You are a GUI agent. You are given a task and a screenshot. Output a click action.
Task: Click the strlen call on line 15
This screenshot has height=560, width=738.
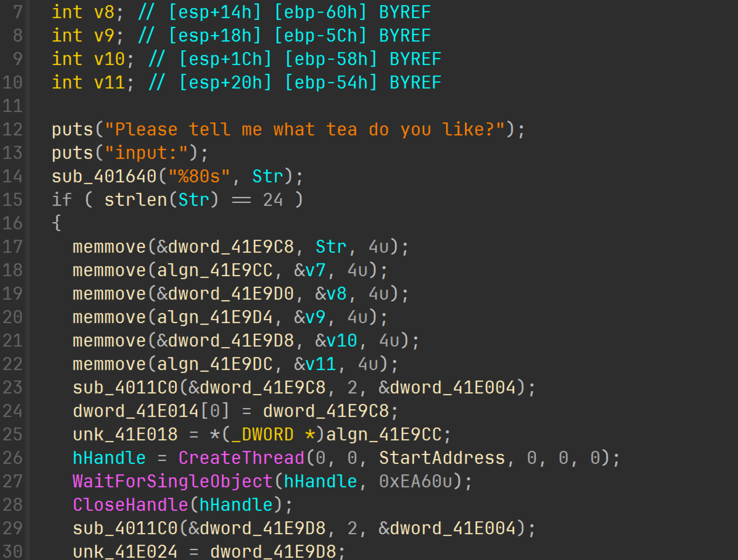pos(136,200)
